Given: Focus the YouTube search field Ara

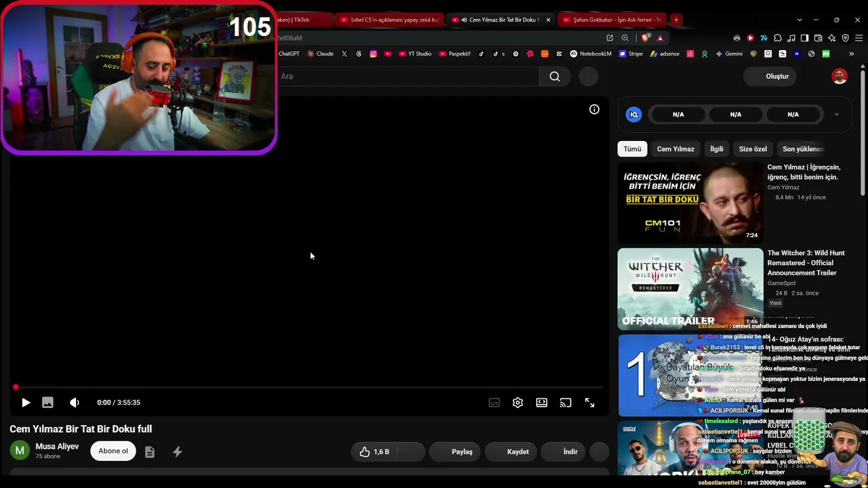Looking at the screenshot, I should (x=407, y=77).
